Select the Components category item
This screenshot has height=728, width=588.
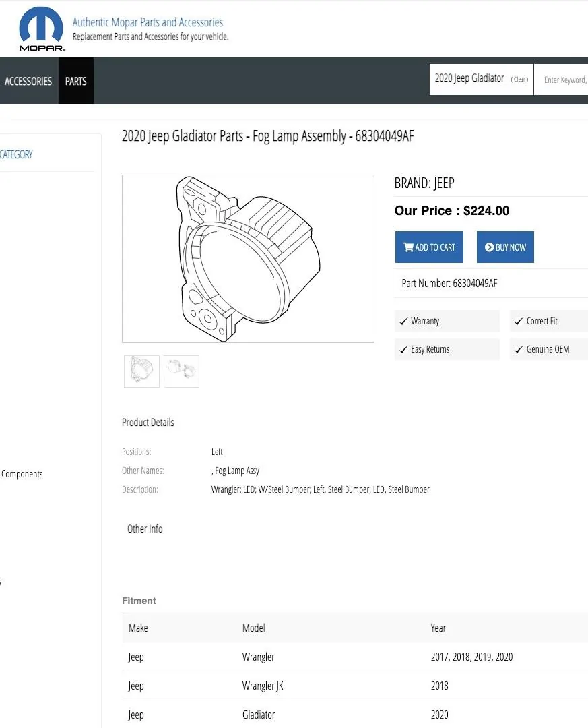coord(22,474)
